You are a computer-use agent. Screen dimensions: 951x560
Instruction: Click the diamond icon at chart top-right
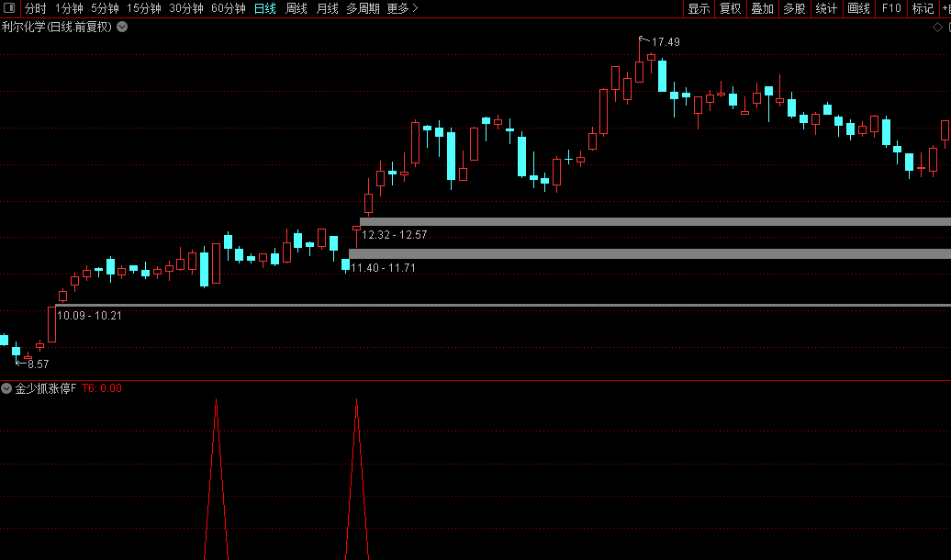click(x=937, y=28)
